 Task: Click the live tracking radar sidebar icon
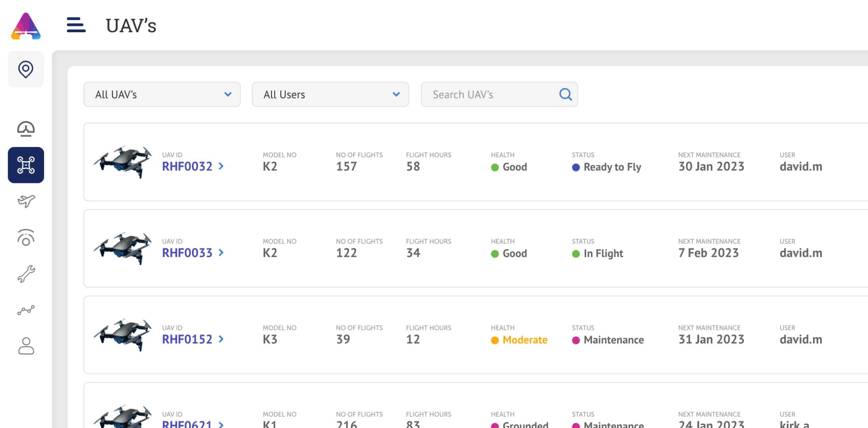pos(26,237)
